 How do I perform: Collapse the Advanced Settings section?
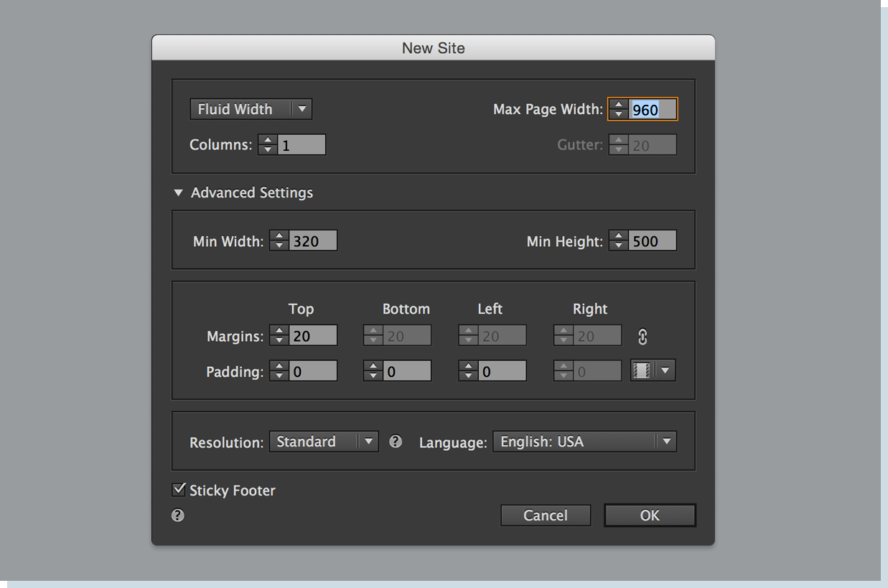[178, 193]
